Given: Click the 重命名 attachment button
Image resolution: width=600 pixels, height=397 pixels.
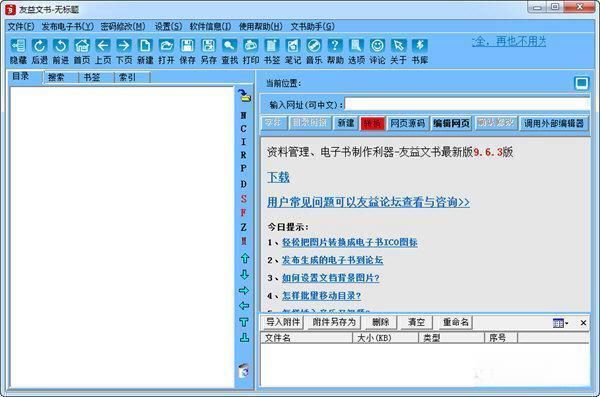Looking at the screenshot, I should pyautogui.click(x=455, y=322).
